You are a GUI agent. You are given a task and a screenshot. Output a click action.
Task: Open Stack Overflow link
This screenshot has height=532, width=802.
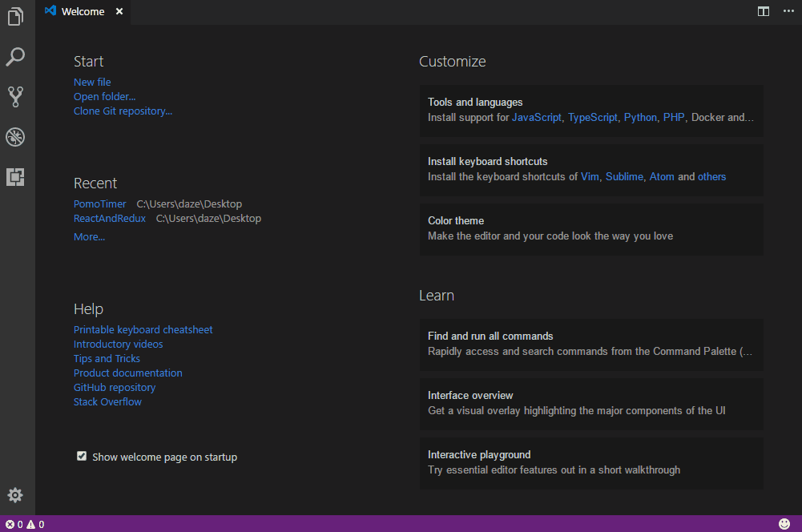point(107,401)
